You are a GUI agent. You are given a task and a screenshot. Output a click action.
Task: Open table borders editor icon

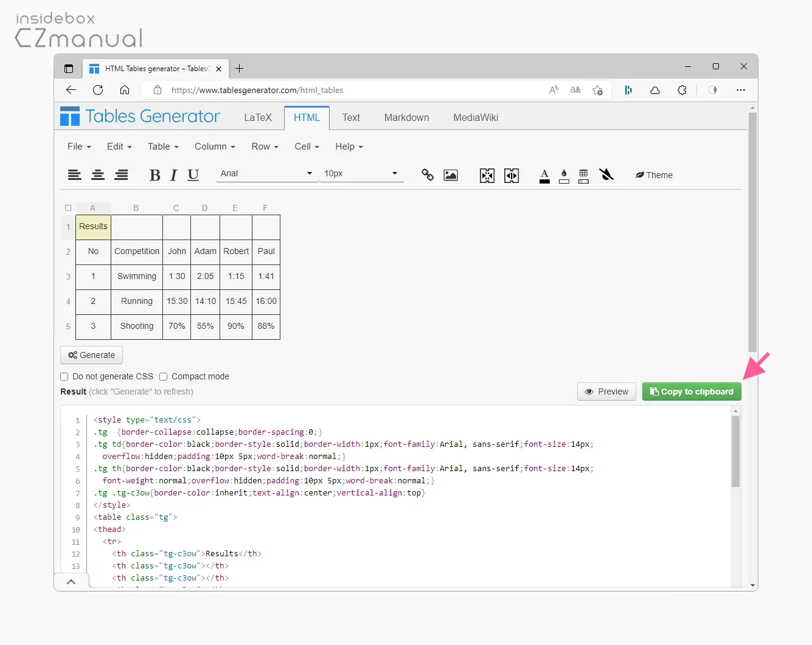point(583,176)
